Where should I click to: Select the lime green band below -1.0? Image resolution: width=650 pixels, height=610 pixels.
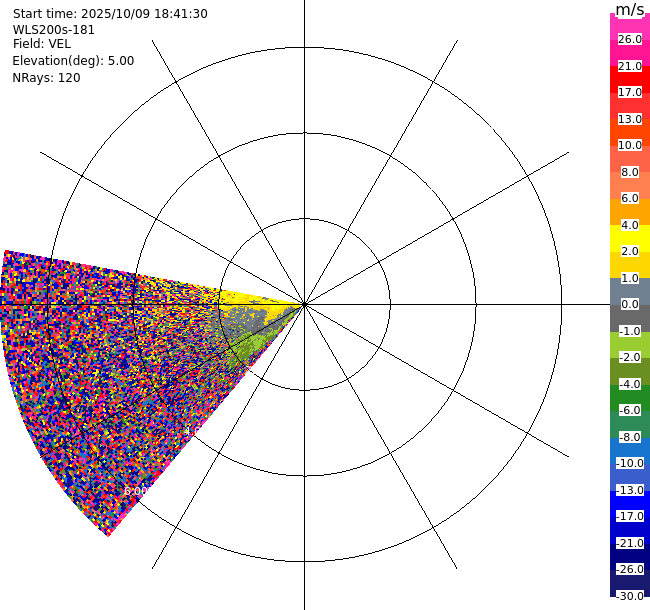click(x=629, y=344)
